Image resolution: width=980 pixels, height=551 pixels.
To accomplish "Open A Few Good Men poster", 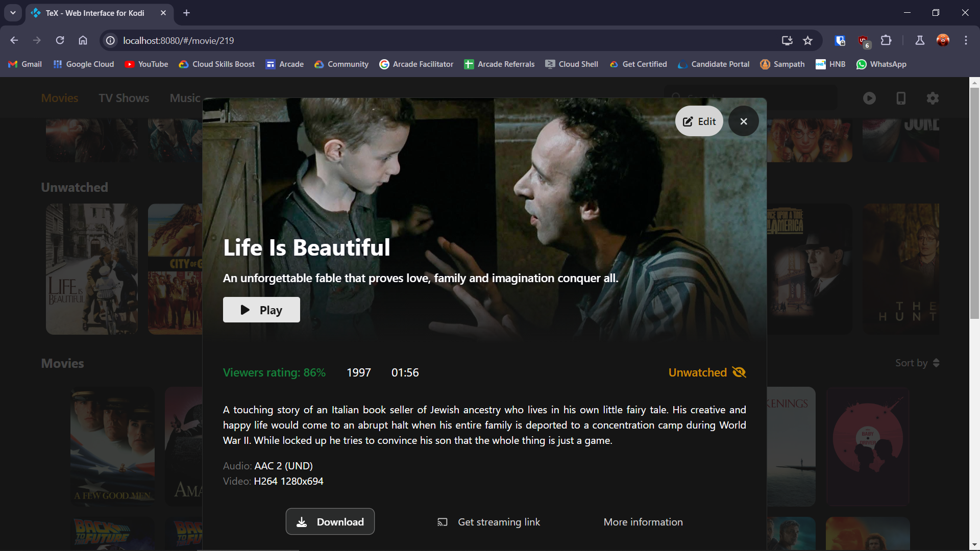I will click(112, 446).
